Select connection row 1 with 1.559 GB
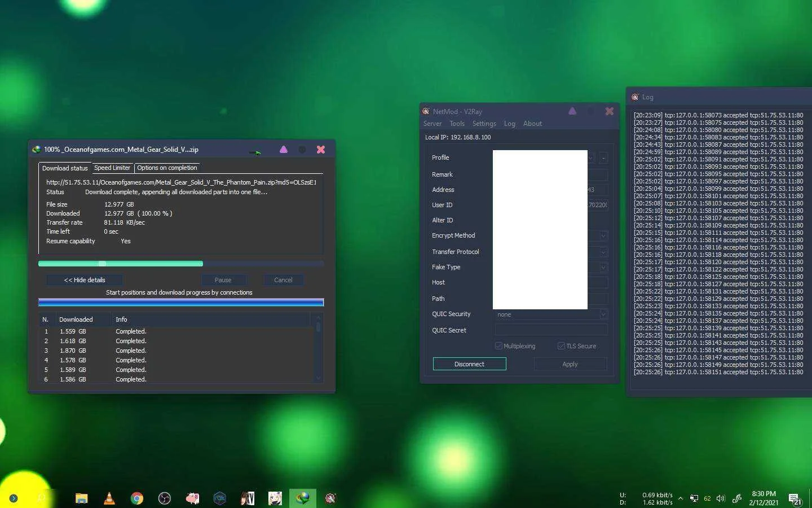This screenshot has height=508, width=812. coord(176,331)
